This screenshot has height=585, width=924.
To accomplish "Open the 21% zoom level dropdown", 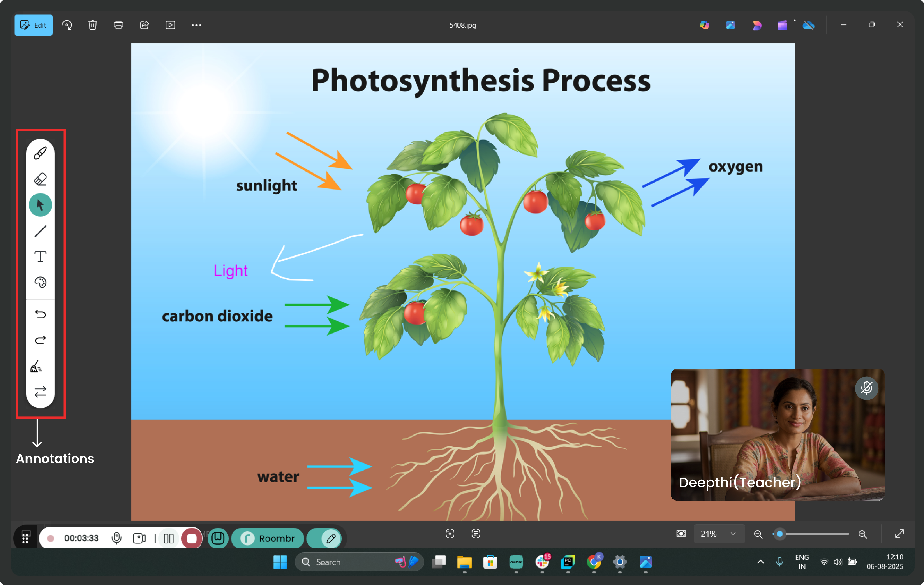I will point(718,534).
